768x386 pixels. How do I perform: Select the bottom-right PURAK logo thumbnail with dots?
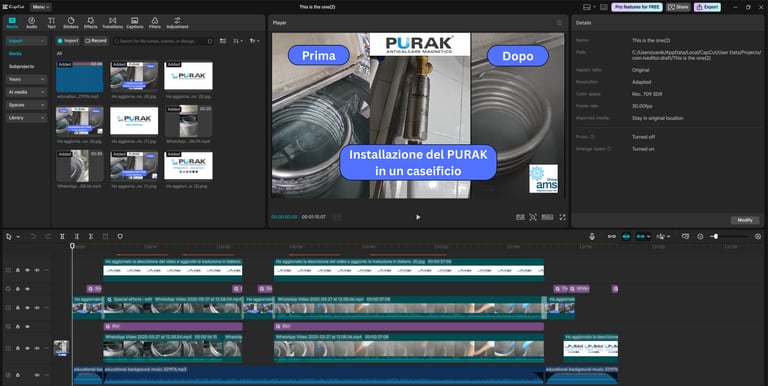coord(188,166)
